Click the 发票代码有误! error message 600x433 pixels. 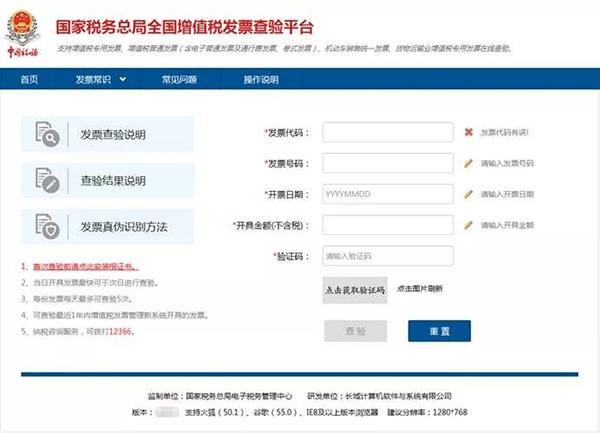pos(505,132)
